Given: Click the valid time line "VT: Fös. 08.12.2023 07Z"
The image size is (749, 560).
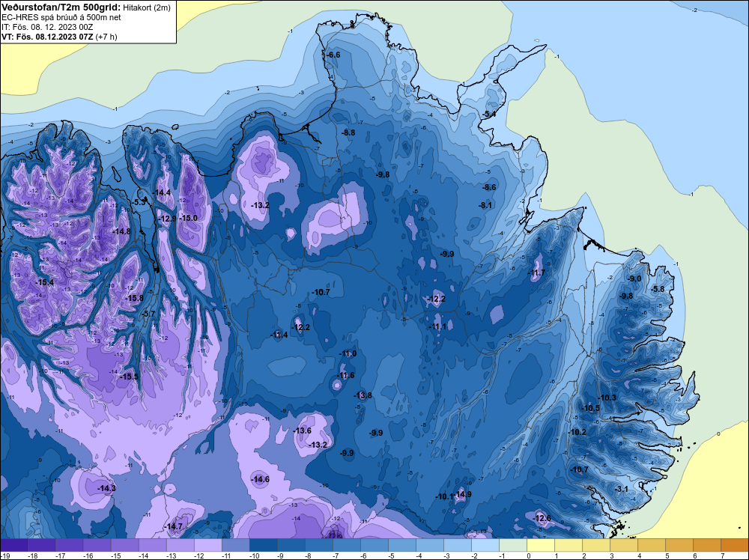Looking at the screenshot, I should pyautogui.click(x=48, y=36).
